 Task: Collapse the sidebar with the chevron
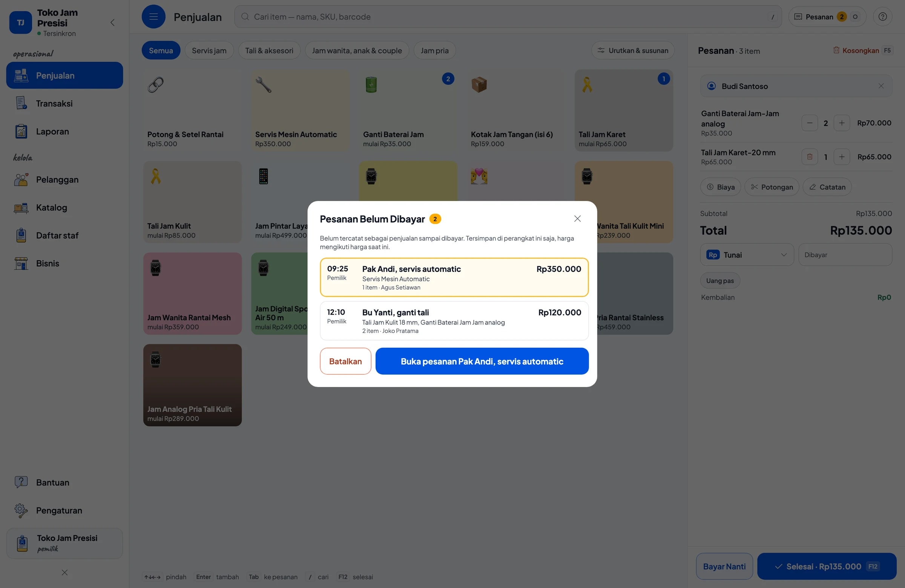point(112,22)
